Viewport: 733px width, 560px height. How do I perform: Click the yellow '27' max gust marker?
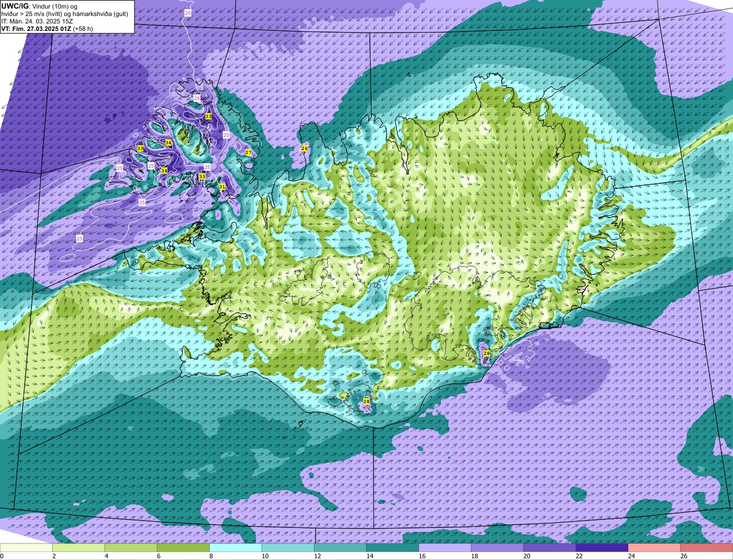point(249,152)
